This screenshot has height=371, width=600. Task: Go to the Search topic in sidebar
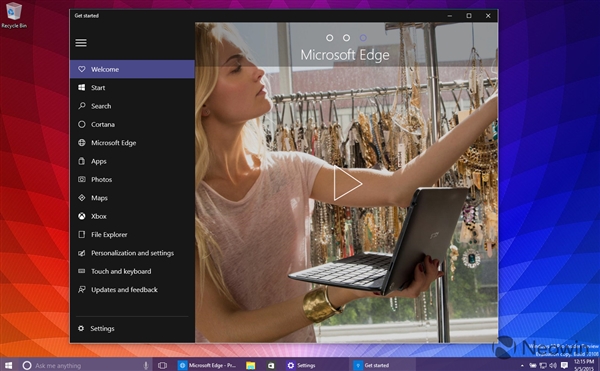[x=132, y=106]
